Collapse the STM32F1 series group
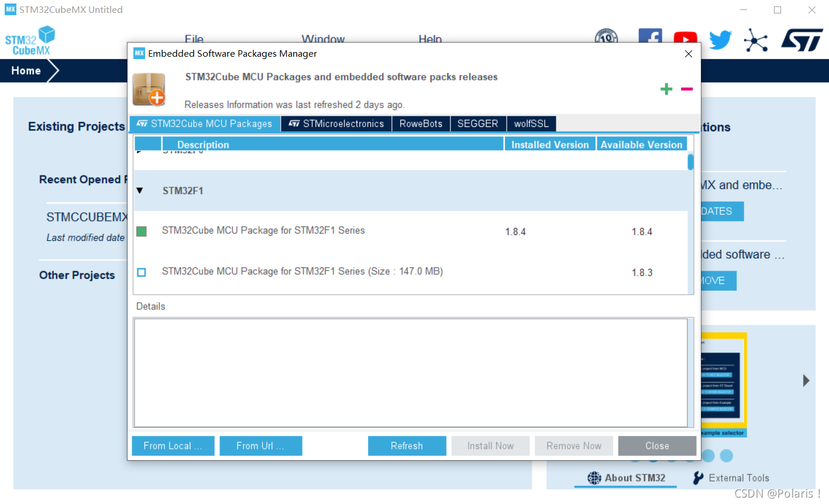Screen dimensions: 829x504 (139, 191)
